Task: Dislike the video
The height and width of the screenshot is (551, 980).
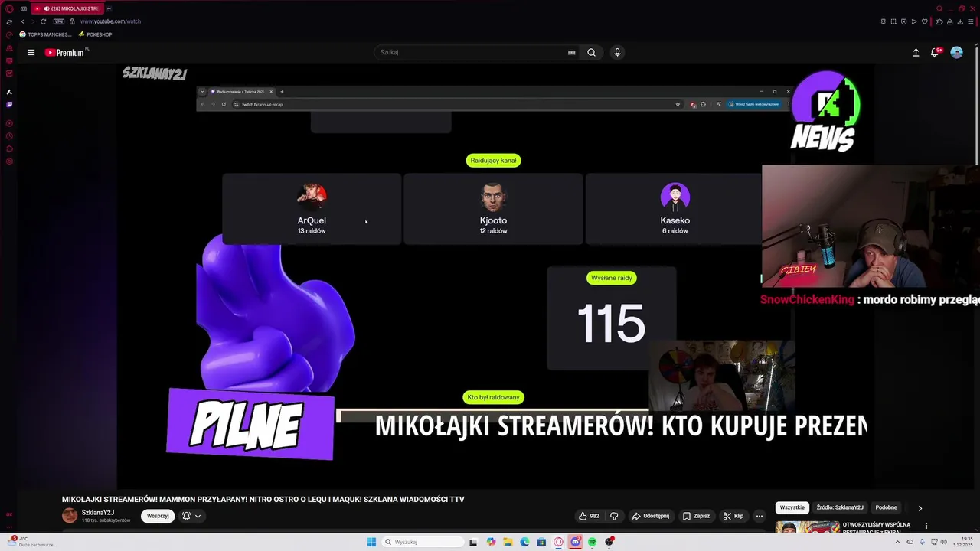Action: (613, 516)
